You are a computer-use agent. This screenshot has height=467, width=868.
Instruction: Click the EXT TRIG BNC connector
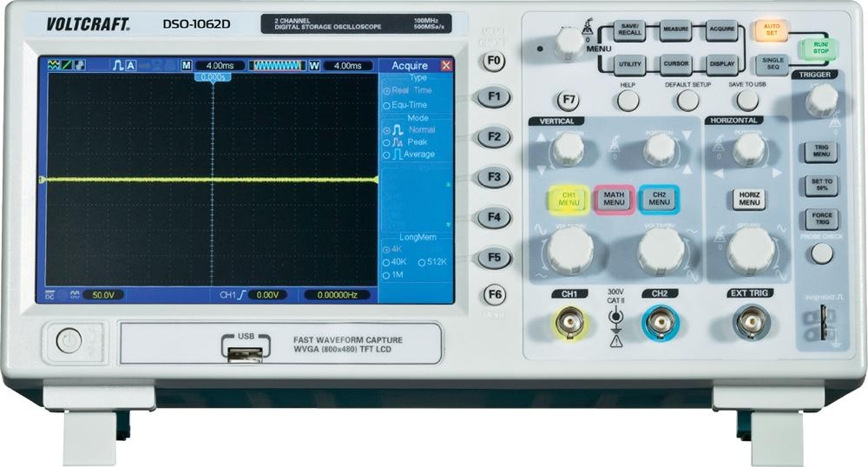tap(750, 323)
